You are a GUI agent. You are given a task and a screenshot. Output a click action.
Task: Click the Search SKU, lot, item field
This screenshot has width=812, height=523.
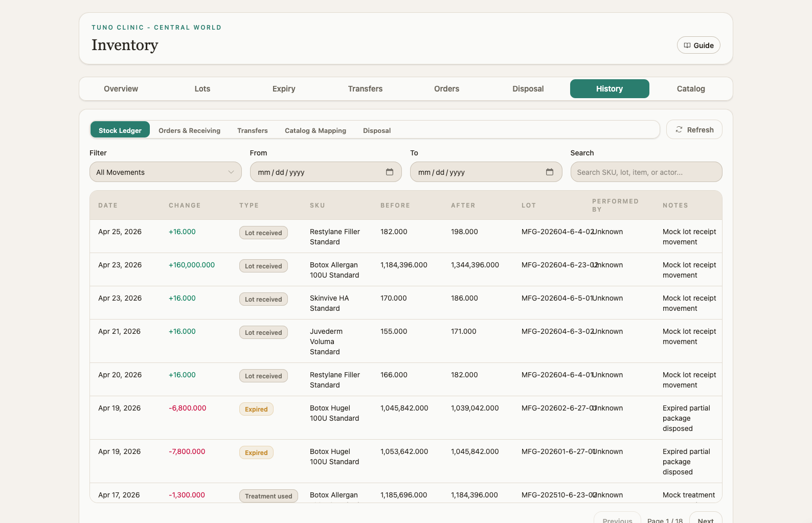(646, 172)
